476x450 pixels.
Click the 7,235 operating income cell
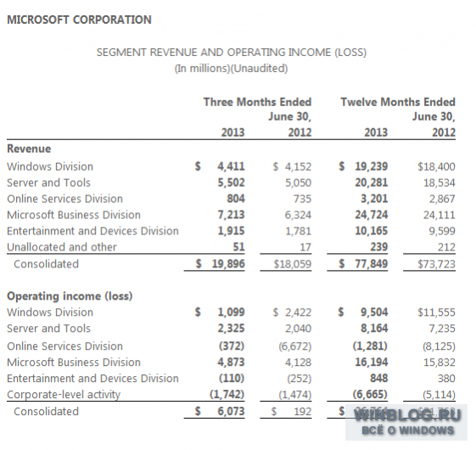point(442,328)
